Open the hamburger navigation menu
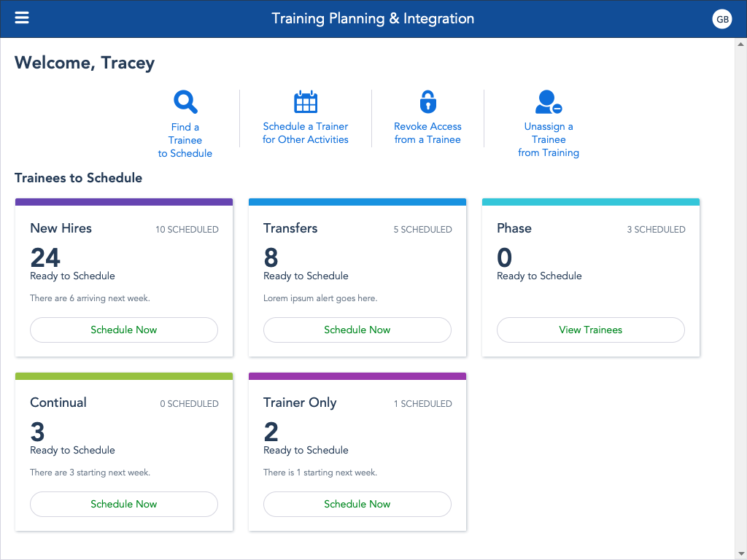Viewport: 747px width, 560px height. click(22, 18)
